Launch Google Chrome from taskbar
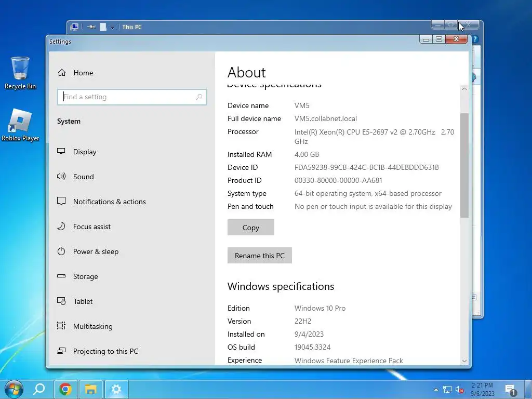 coord(65,389)
